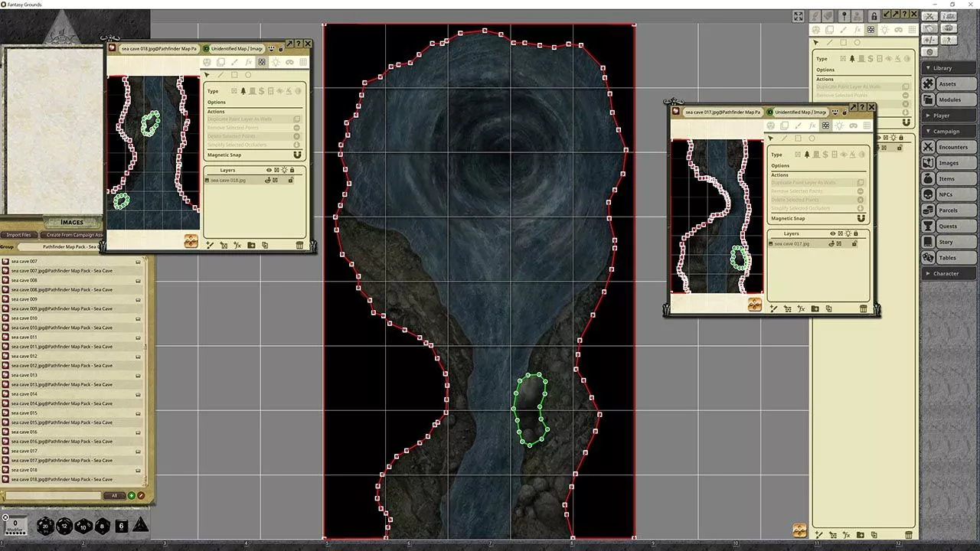
Task: Toggle sea cave 018.jpg layer lock
Action: coord(291,180)
